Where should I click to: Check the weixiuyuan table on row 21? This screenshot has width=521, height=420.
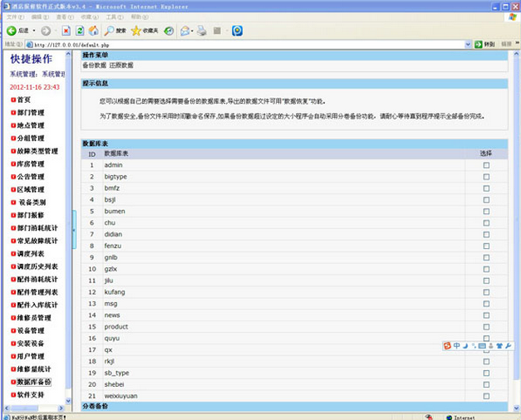coord(486,396)
